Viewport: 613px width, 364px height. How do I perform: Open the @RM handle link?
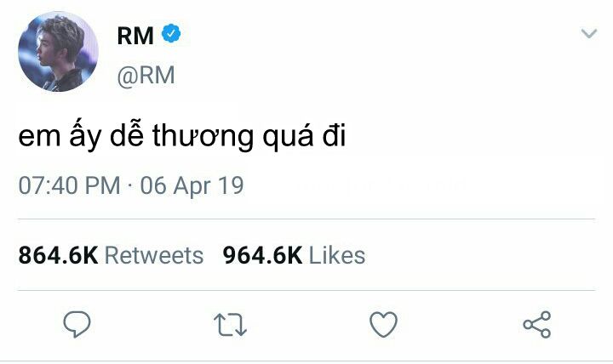pyautogui.click(x=146, y=75)
